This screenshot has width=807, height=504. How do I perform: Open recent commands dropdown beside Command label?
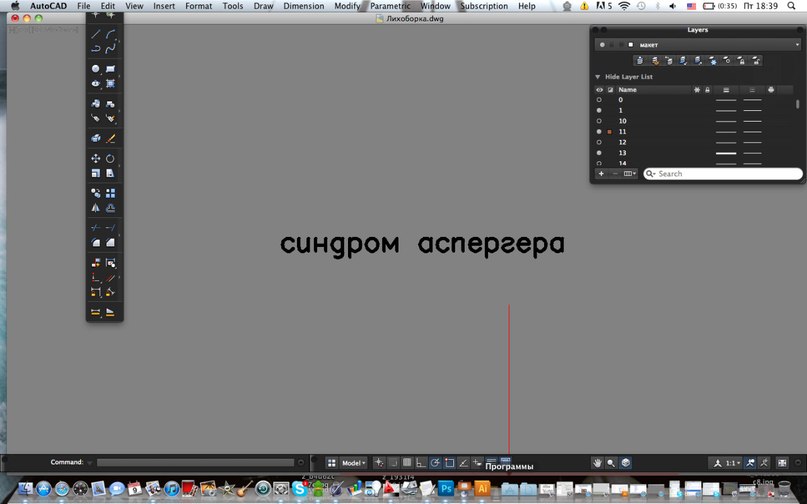point(90,463)
